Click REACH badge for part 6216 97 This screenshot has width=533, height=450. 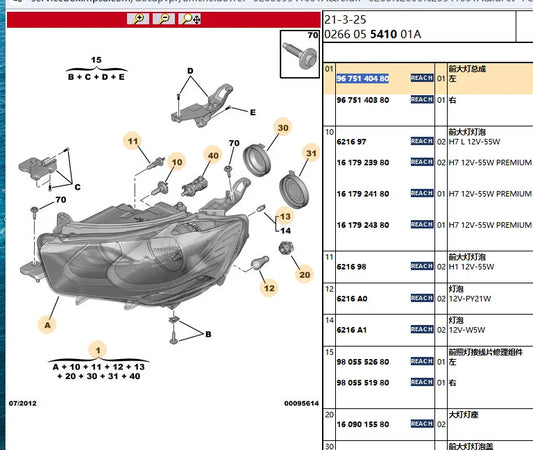tap(422, 141)
